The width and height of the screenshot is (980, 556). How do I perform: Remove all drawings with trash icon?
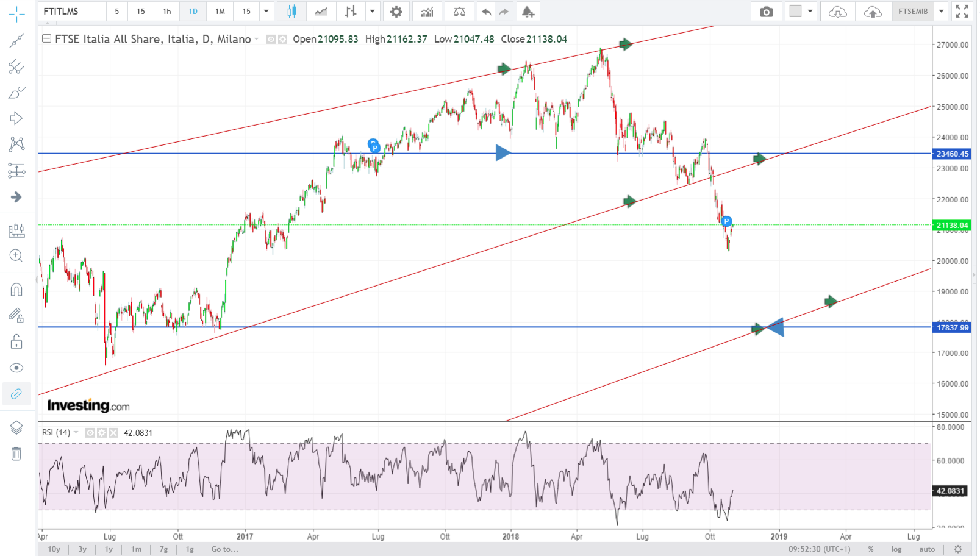point(16,454)
